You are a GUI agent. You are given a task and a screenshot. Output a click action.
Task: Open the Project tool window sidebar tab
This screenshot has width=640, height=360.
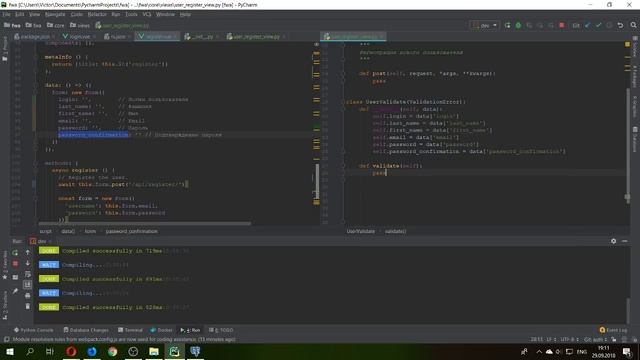point(5,48)
